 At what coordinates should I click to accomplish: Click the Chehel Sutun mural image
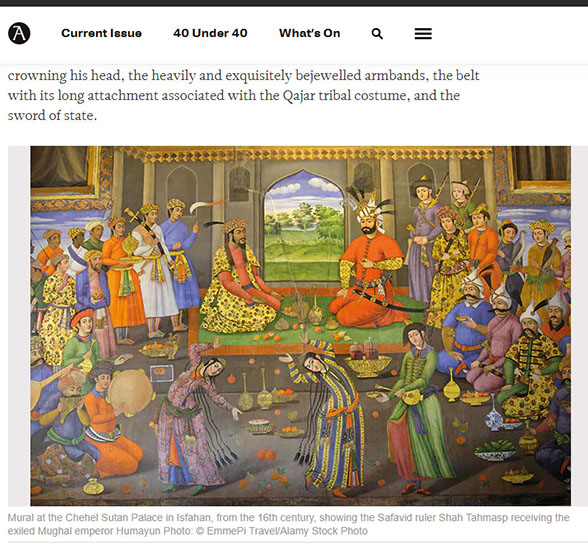pos(300,326)
